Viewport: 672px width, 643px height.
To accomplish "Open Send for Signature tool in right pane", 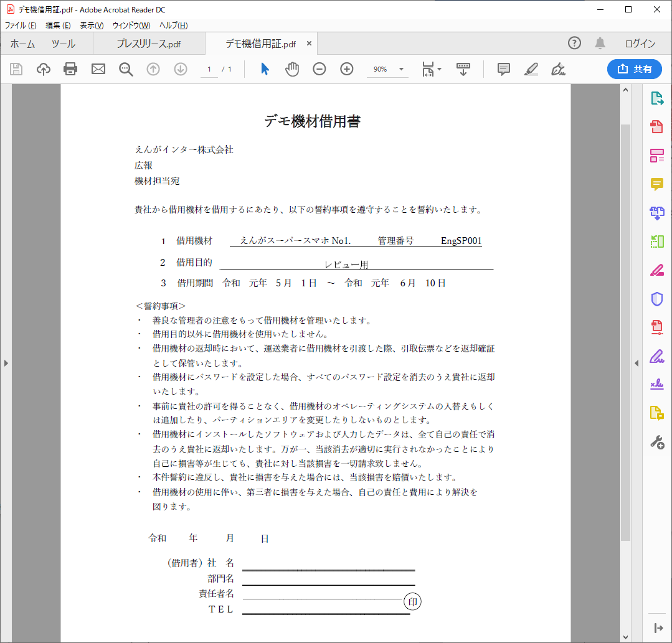I will coord(657,384).
